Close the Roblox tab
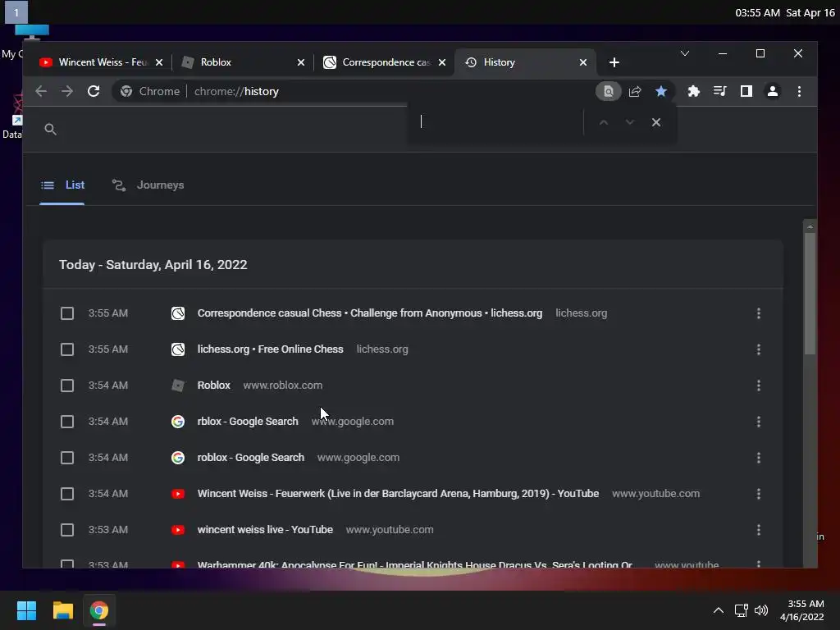The width and height of the screenshot is (840, 630). (x=301, y=62)
